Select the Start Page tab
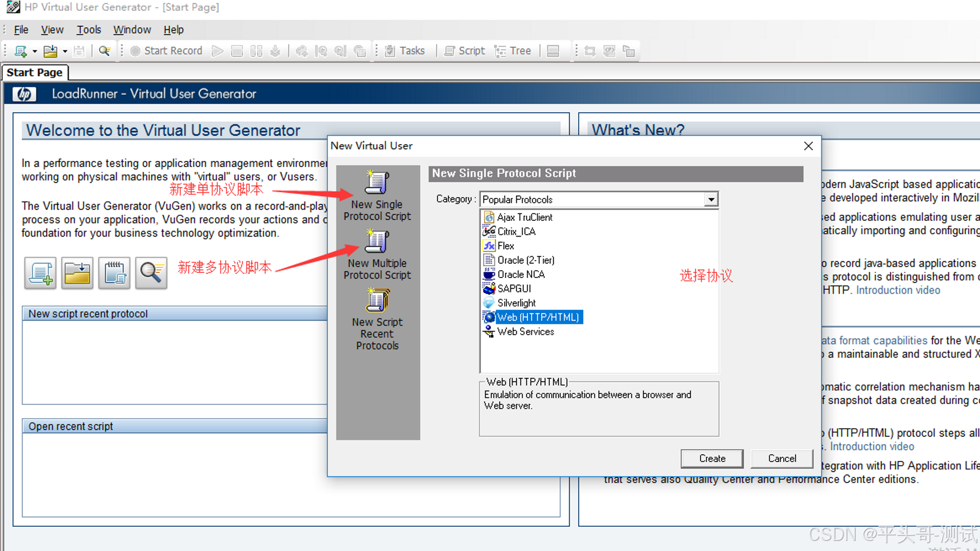980x551 pixels. (x=35, y=72)
